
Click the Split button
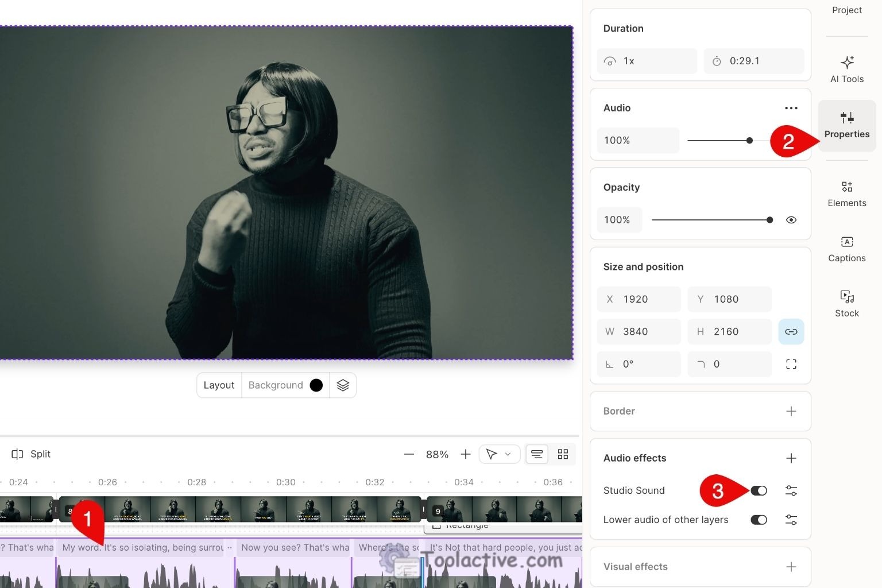click(30, 454)
